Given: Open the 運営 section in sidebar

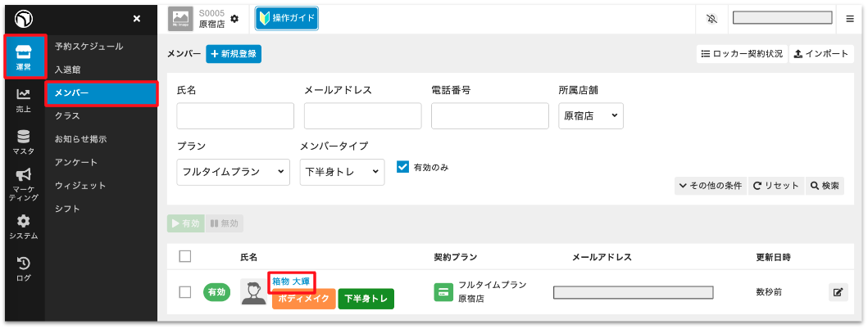Looking at the screenshot, I should 24,57.
